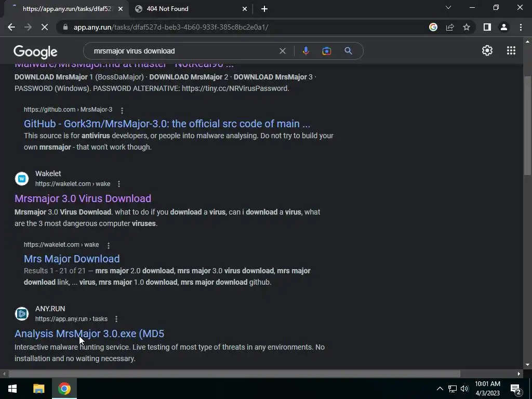Click the scroll right arrow
Viewport: 532px width, 399px height.
[x=519, y=374]
